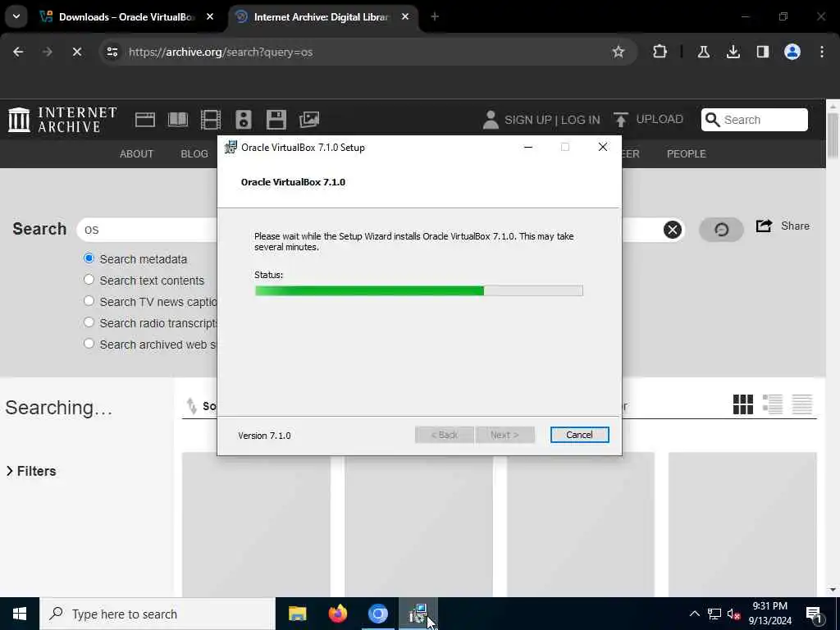Click the Next button in Setup
This screenshot has height=630, width=840.
(505, 435)
